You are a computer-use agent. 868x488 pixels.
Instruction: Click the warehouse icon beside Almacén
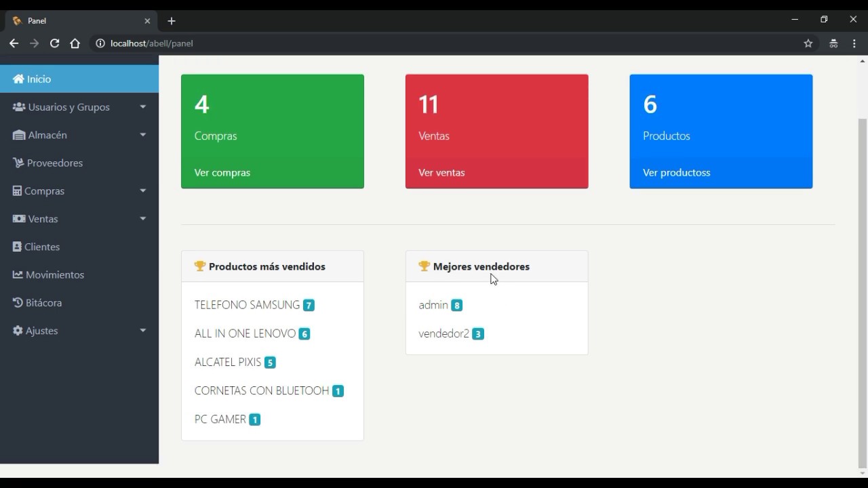pyautogui.click(x=19, y=135)
